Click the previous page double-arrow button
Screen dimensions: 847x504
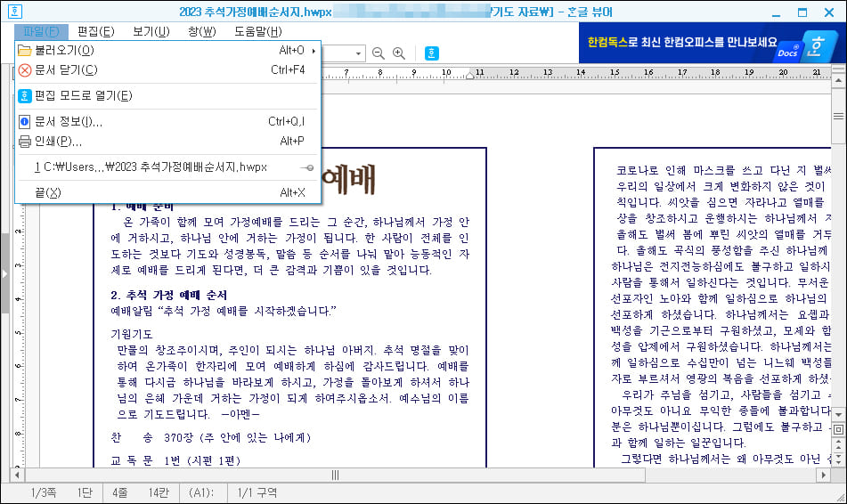coord(838,444)
